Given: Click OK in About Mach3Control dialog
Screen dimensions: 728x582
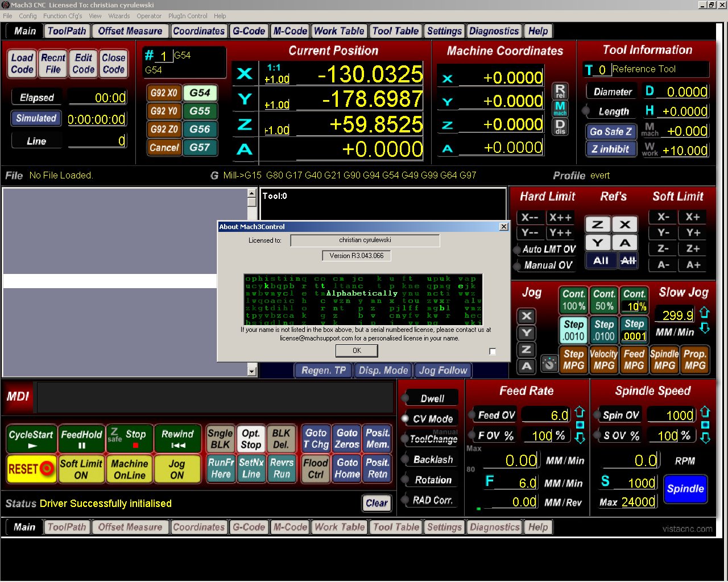Looking at the screenshot, I should point(357,351).
